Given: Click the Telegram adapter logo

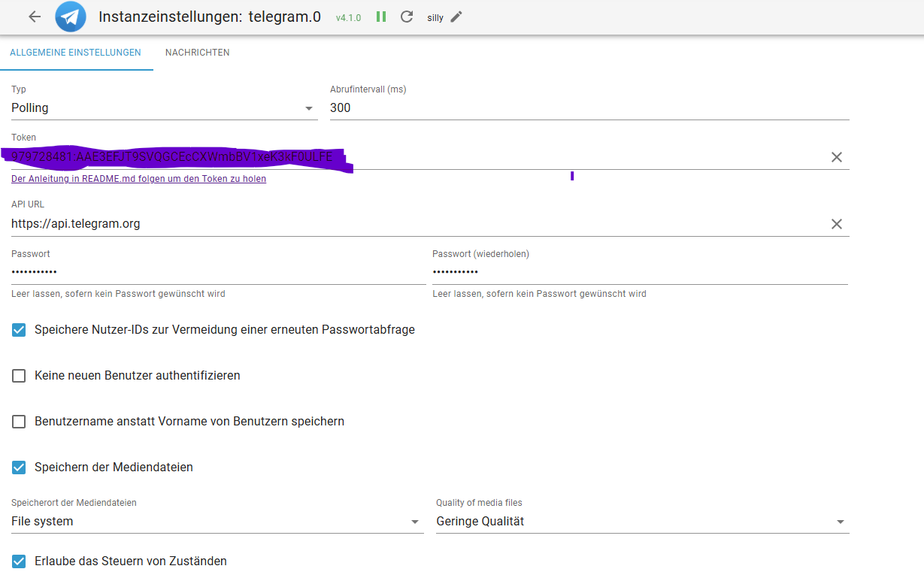Looking at the screenshot, I should (x=71, y=17).
